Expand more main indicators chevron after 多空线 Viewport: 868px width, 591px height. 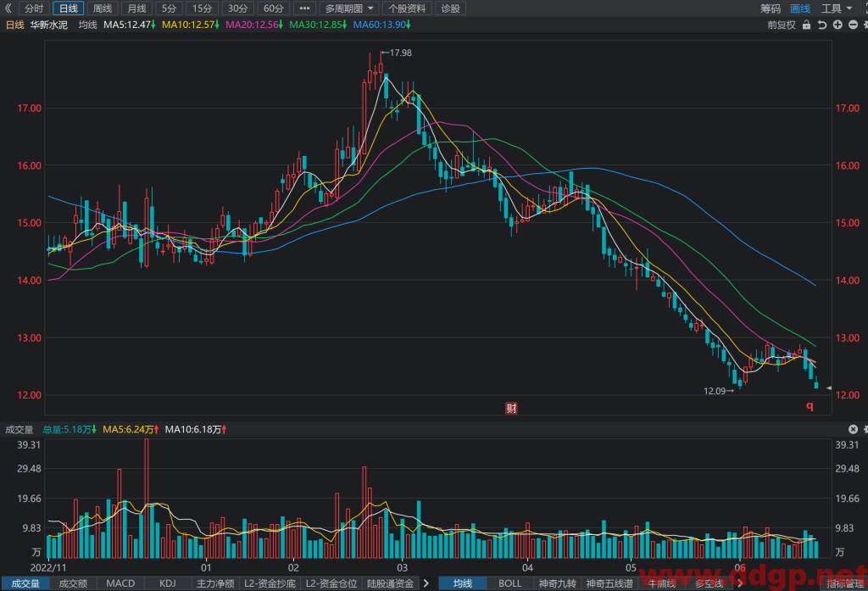740,583
